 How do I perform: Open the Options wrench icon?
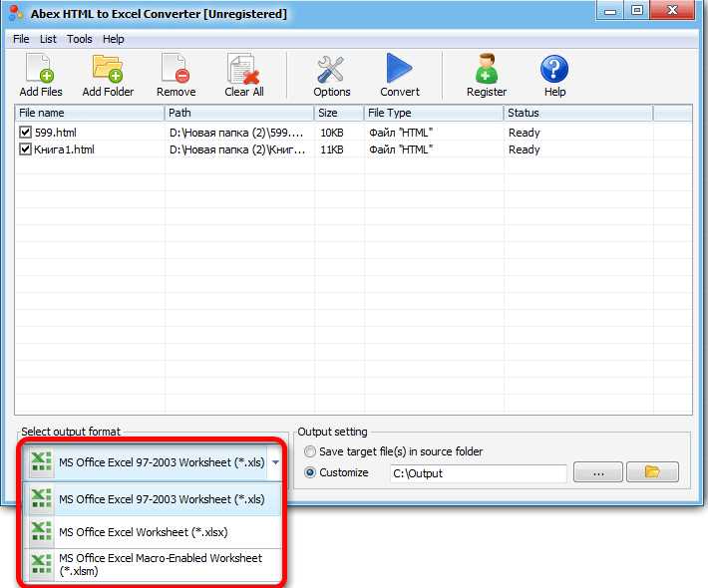331,69
